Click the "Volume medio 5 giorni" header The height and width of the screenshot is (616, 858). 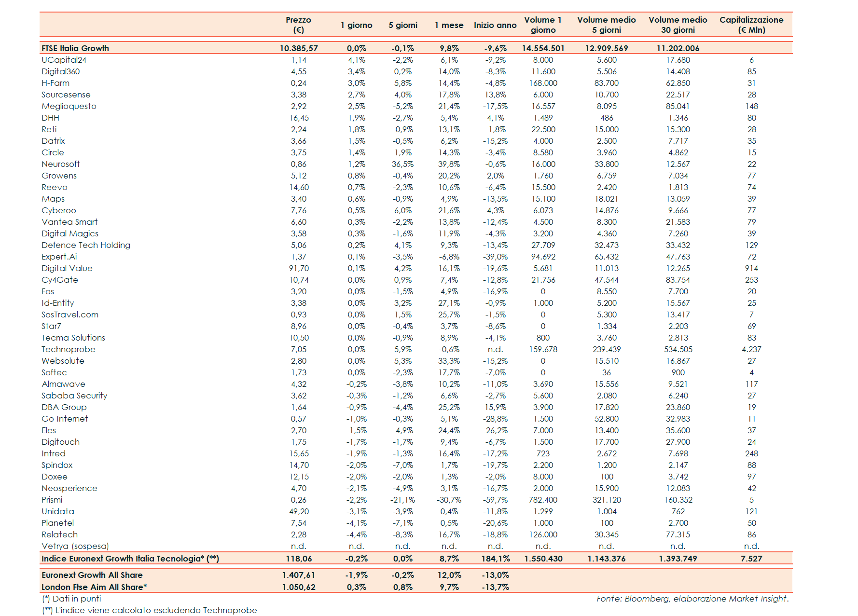(x=607, y=25)
